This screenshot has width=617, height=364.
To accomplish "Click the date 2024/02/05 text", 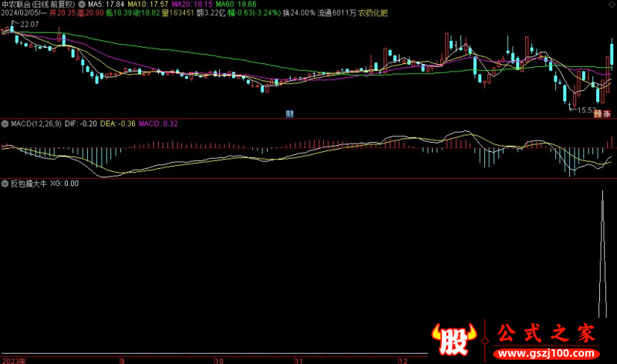I will (20, 13).
